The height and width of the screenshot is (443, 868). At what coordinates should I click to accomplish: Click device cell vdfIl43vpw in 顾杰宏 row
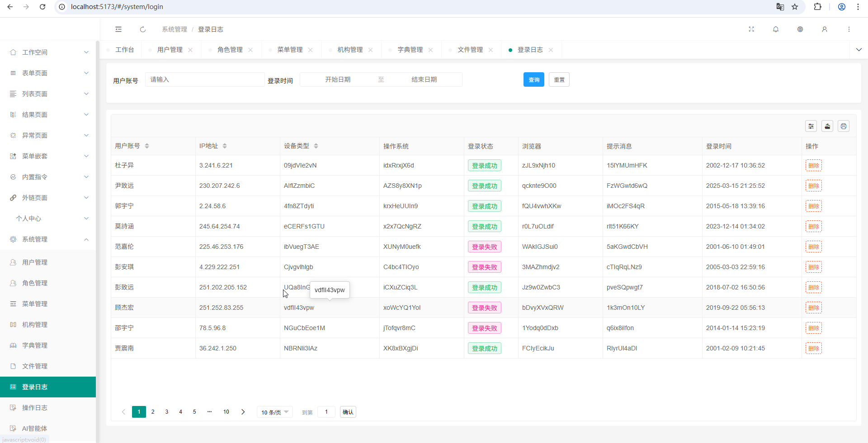point(299,308)
